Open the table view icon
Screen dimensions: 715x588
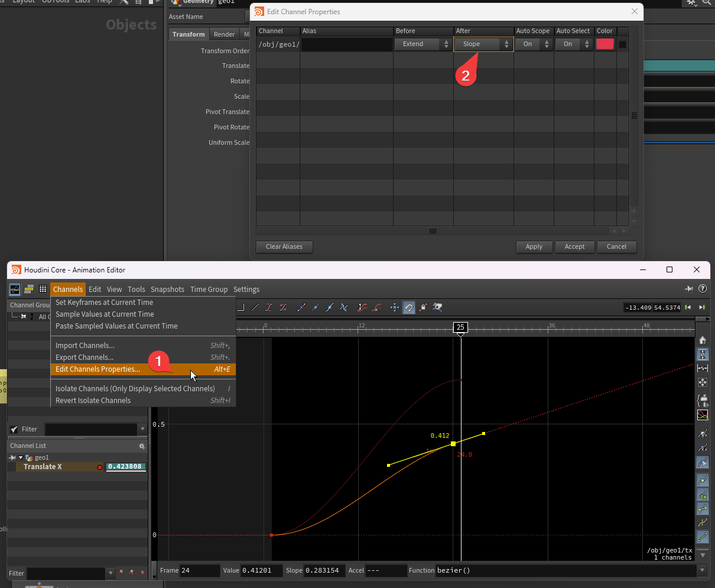click(x=43, y=289)
